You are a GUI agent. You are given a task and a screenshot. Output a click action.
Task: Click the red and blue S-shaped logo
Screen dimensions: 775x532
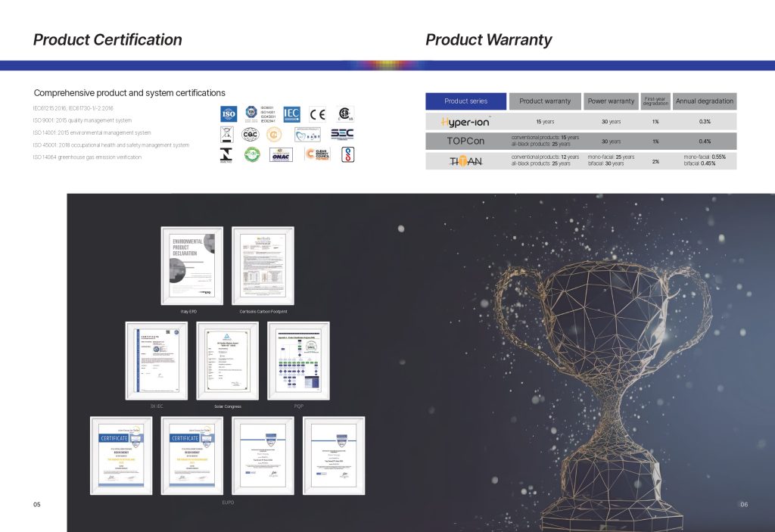click(348, 154)
